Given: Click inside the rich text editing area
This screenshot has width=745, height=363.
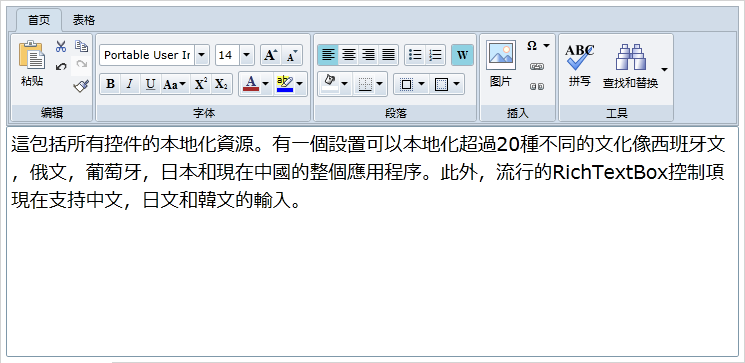Looking at the screenshot, I should tap(372, 241).
